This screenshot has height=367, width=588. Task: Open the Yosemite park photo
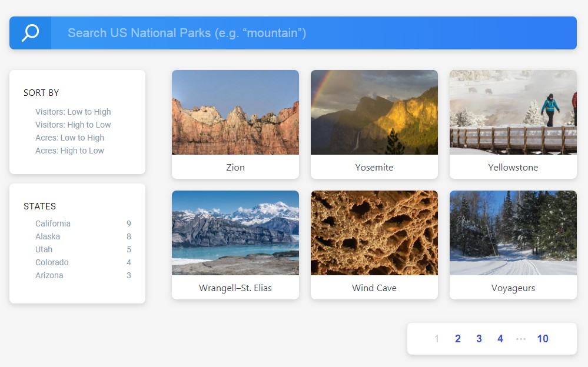point(374,112)
